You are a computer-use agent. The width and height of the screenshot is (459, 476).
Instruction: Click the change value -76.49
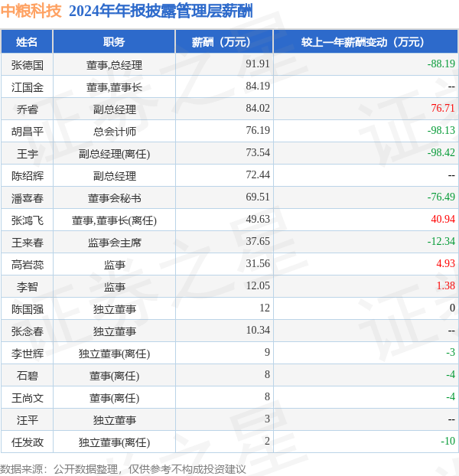click(x=441, y=197)
